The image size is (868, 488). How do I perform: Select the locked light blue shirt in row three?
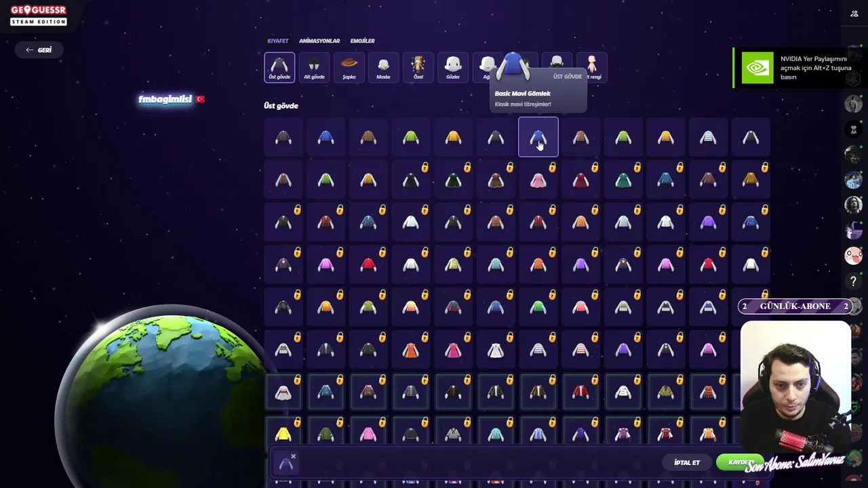pyautogui.click(x=623, y=222)
